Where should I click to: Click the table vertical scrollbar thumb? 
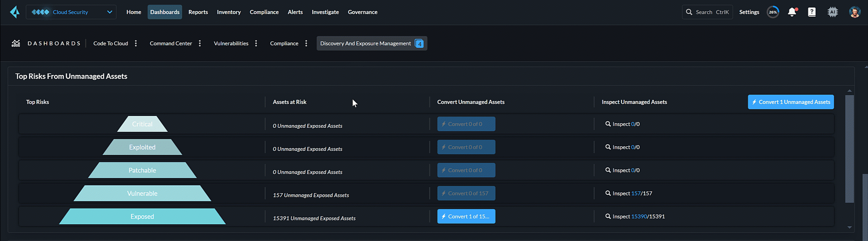[x=849, y=149]
